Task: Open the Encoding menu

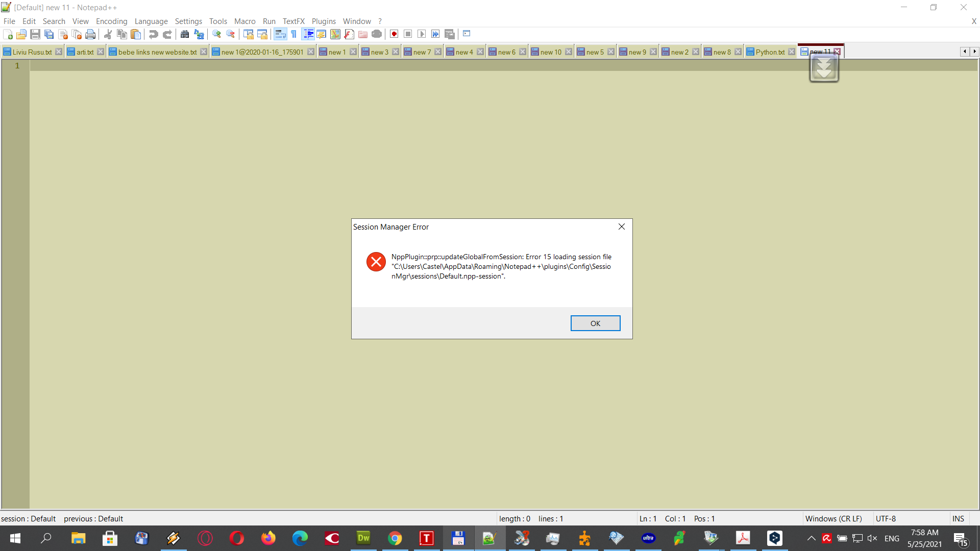Action: coord(111,21)
